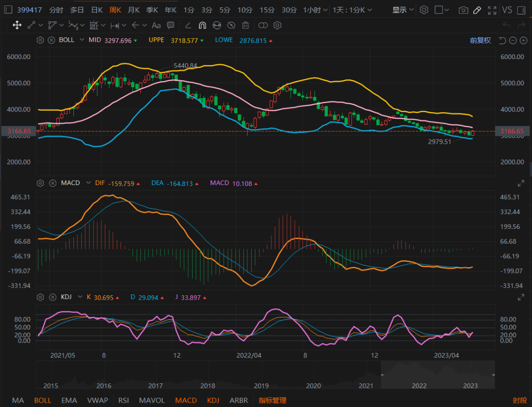Remove the KDJ indicator panel
Image resolution: width=532 pixels, height=407 pixels.
[x=51, y=297]
